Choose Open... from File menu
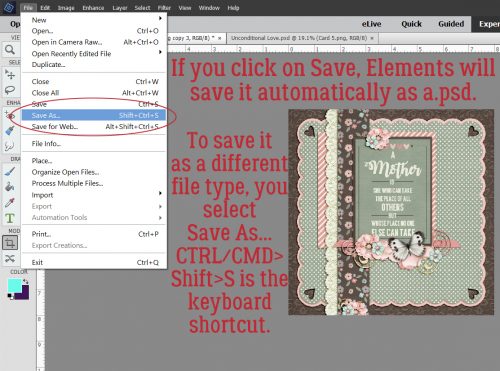 point(94,31)
